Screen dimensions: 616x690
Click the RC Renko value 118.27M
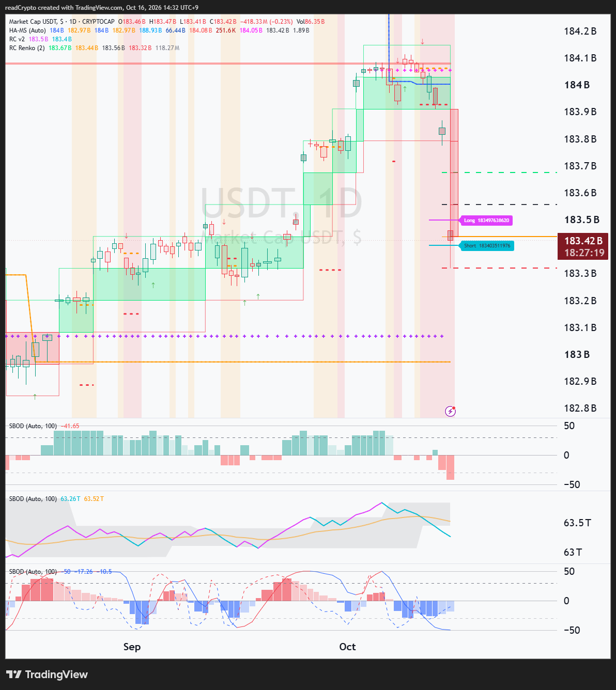pos(167,48)
